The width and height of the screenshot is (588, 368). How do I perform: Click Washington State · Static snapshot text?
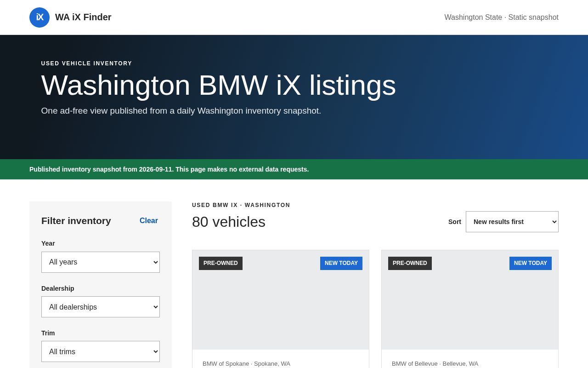pyautogui.click(x=501, y=17)
